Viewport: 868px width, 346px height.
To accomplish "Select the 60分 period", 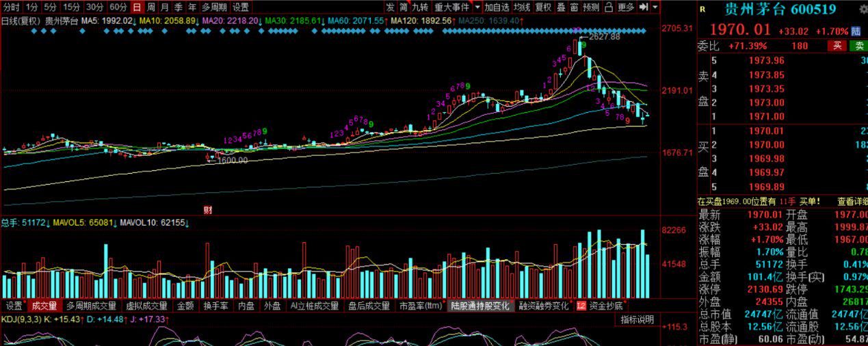I will tap(118, 7).
